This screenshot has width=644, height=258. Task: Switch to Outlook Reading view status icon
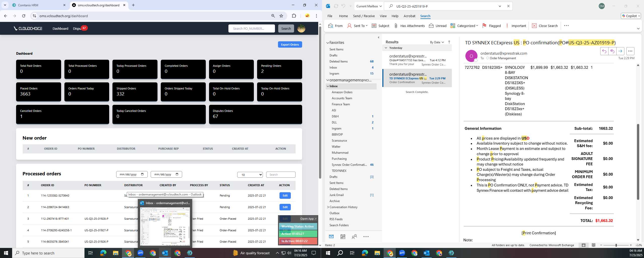pyautogui.click(x=593, y=245)
